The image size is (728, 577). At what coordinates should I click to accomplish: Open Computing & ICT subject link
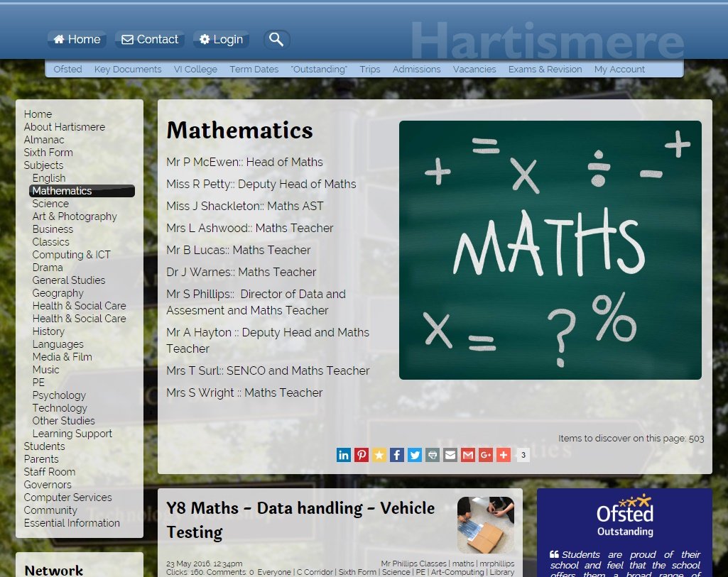(x=71, y=255)
